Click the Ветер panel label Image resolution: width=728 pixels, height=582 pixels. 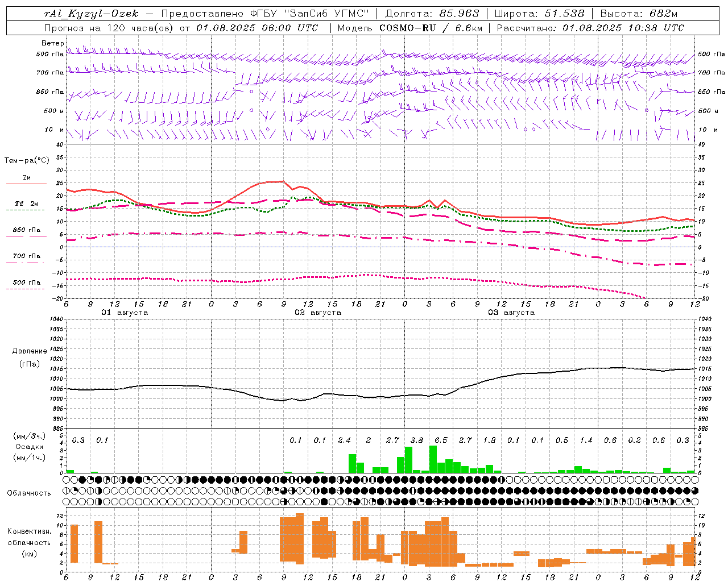coord(52,43)
